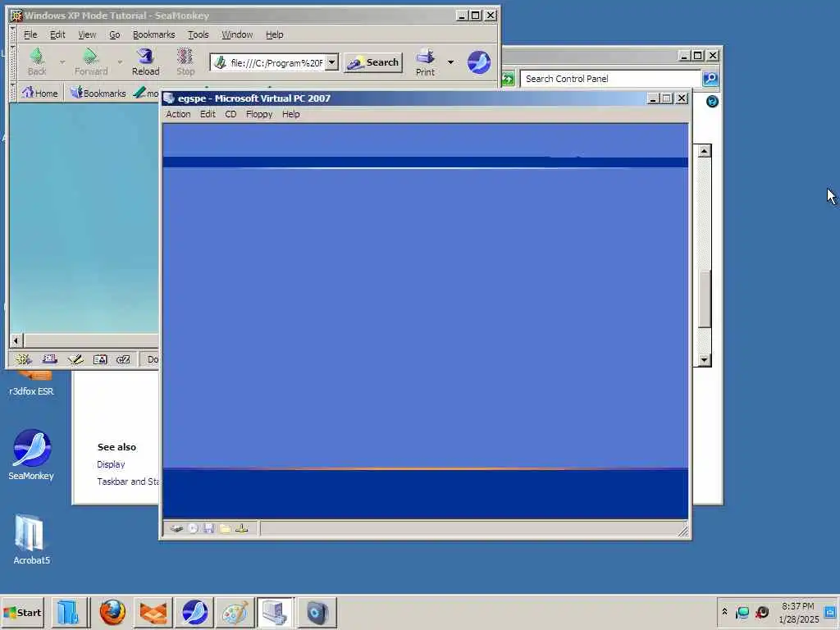Click the Control Panel scrollbar up arrow
Screen dimensions: 840x630
pos(704,151)
